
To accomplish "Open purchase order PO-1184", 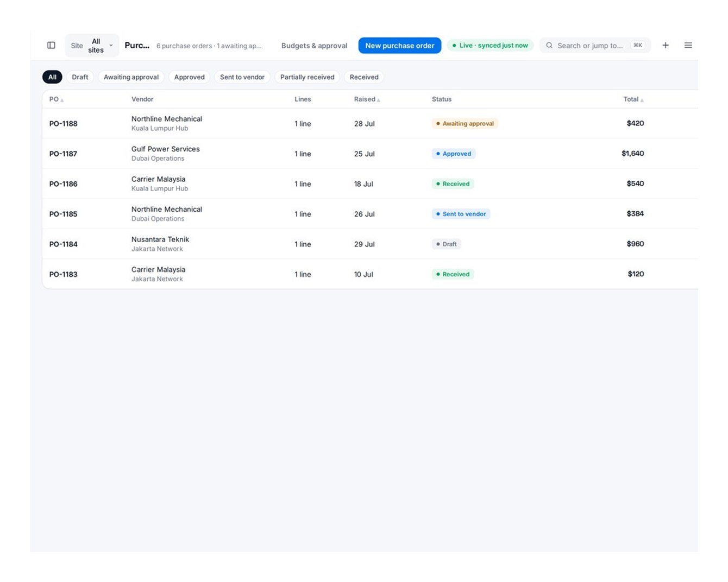I will click(x=64, y=244).
